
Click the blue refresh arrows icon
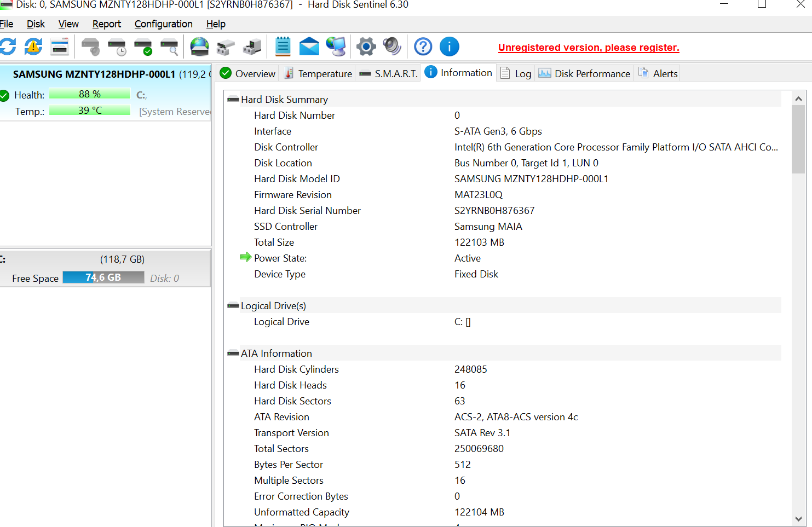[x=8, y=47]
